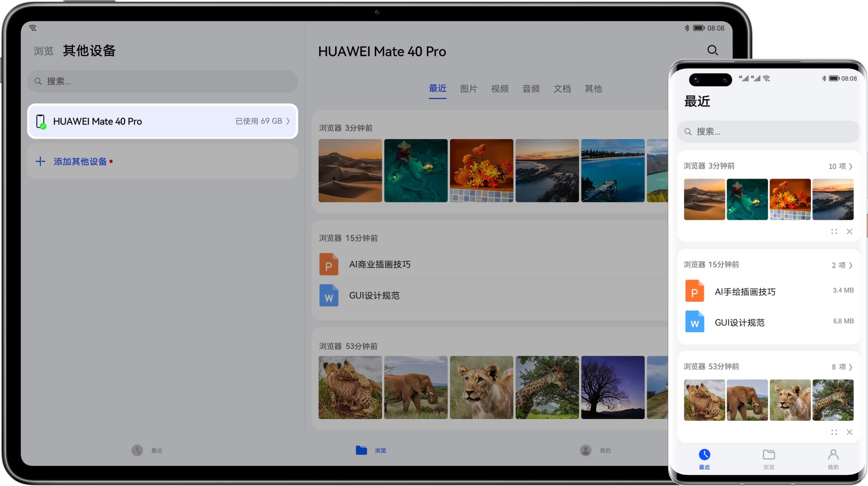Dismiss the 浏览器 53分钟前 card with X
This screenshot has width=868, height=486.
tap(850, 432)
